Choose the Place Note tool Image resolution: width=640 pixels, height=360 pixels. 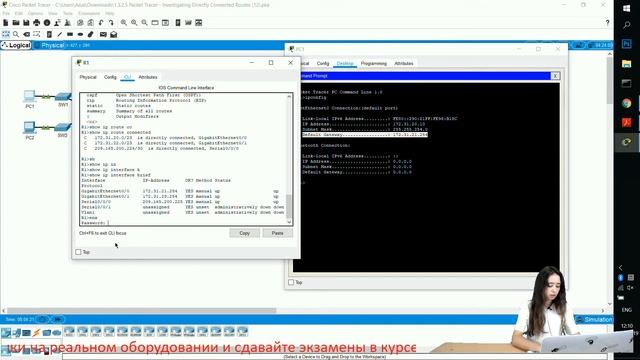[x=49, y=34]
